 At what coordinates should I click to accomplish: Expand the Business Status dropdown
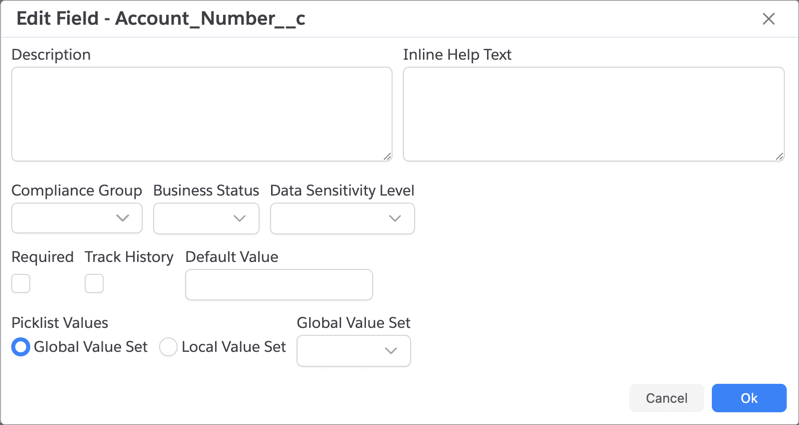(x=206, y=218)
